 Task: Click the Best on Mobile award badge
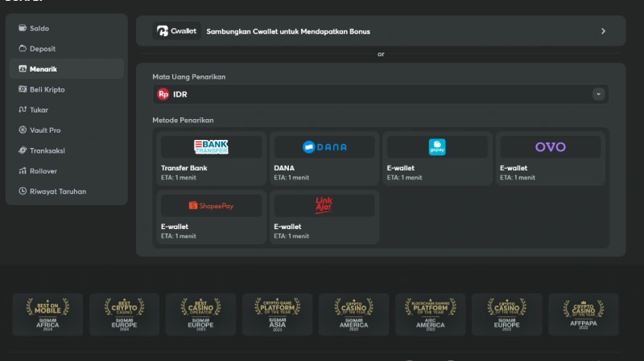48,314
